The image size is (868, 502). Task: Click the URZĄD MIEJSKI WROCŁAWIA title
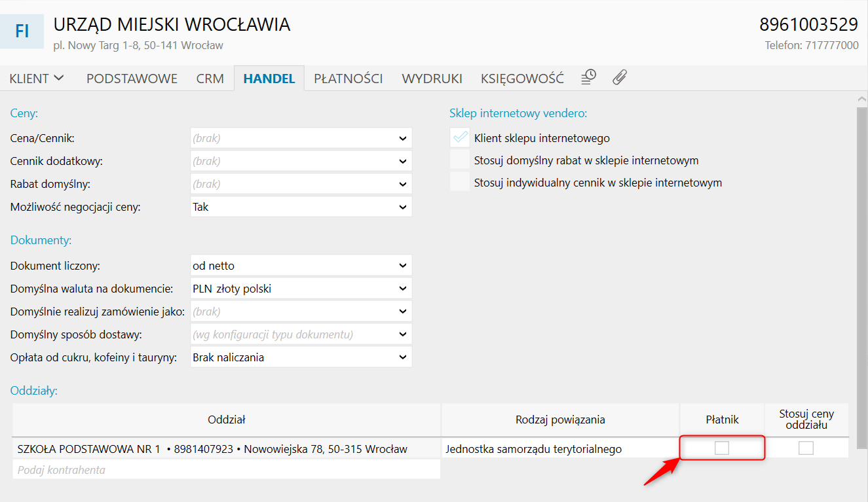click(172, 25)
